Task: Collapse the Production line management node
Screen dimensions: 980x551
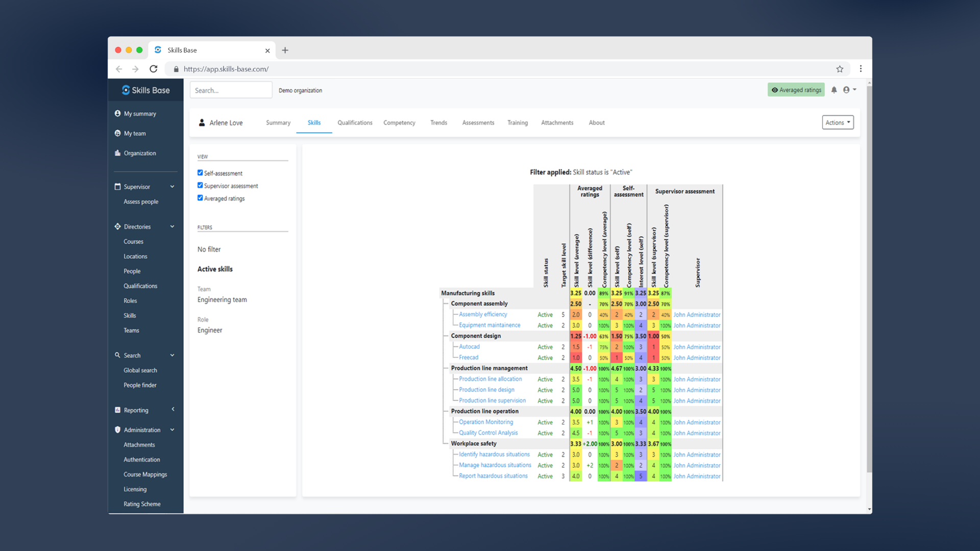Action: click(446, 368)
